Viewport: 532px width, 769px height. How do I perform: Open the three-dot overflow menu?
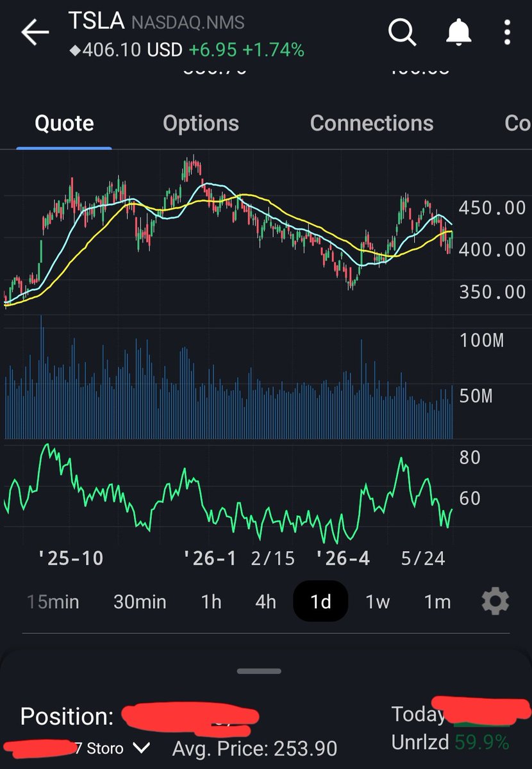(x=507, y=32)
